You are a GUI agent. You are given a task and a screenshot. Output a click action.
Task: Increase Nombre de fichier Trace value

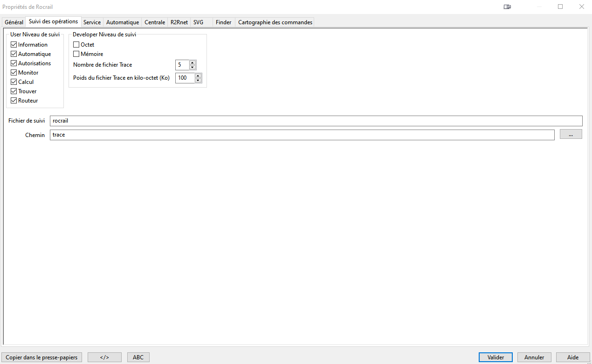(193, 62)
